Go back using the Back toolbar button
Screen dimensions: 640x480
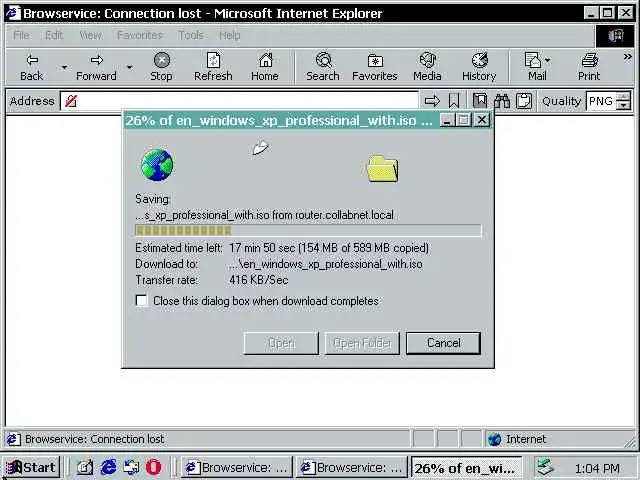pyautogui.click(x=32, y=67)
